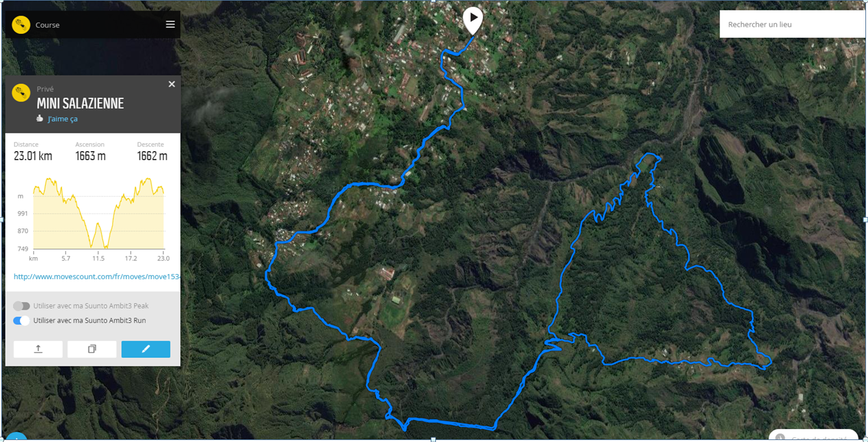
Task: Edit the route with the blue pencil button
Action: pos(146,349)
